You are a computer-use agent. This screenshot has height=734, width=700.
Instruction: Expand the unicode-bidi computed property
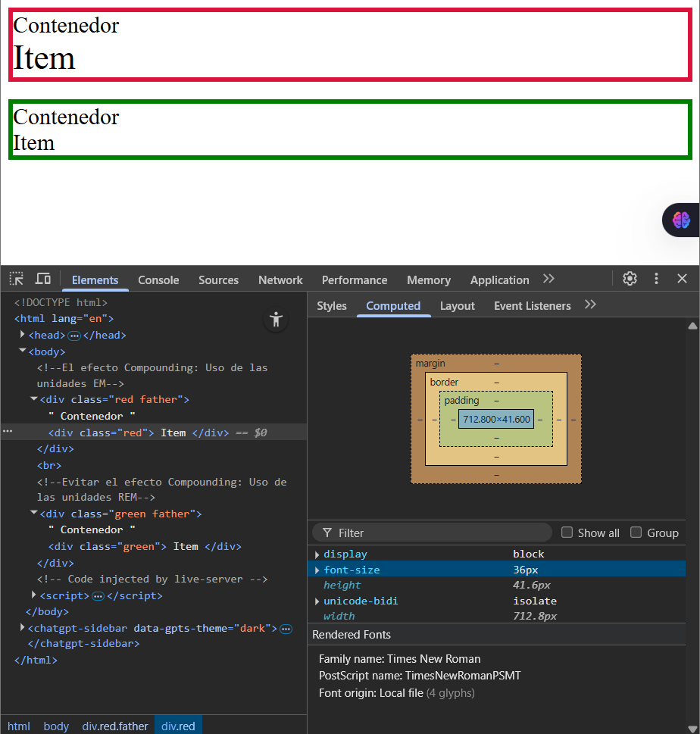tap(317, 601)
